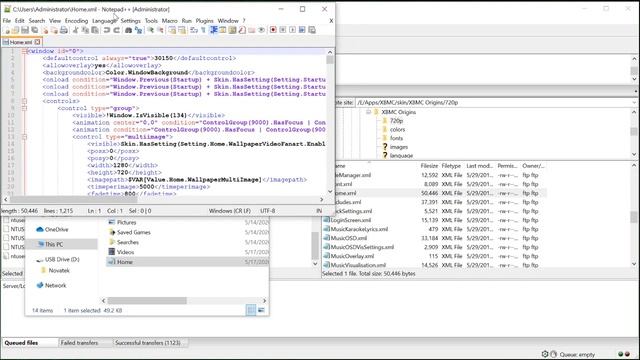Select images folder in remote tree
This screenshot has width=640, height=360.
[x=398, y=147]
